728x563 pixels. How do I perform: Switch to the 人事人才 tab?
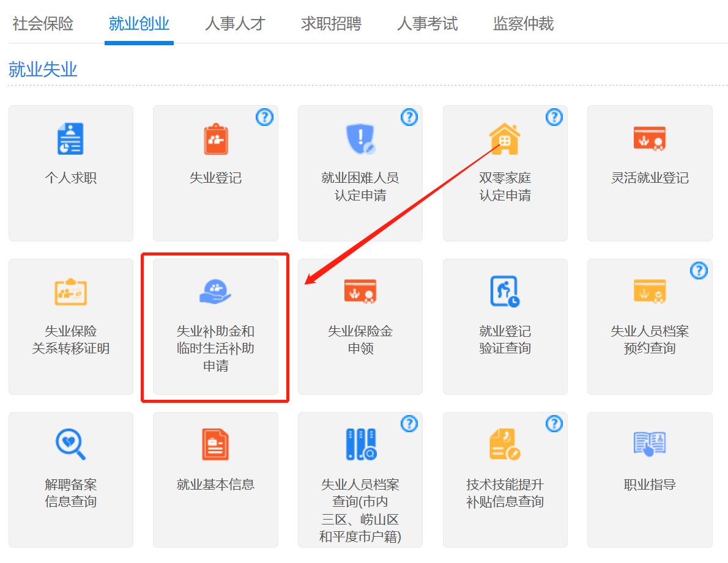click(235, 24)
